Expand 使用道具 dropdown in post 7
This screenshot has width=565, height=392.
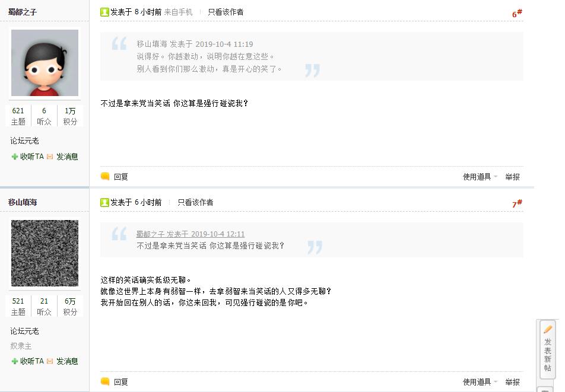pyautogui.click(x=480, y=382)
